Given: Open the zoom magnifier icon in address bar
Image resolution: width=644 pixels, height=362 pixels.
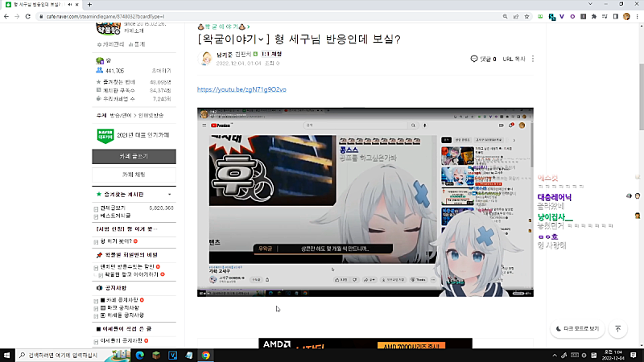Looking at the screenshot, I should (x=506, y=16).
